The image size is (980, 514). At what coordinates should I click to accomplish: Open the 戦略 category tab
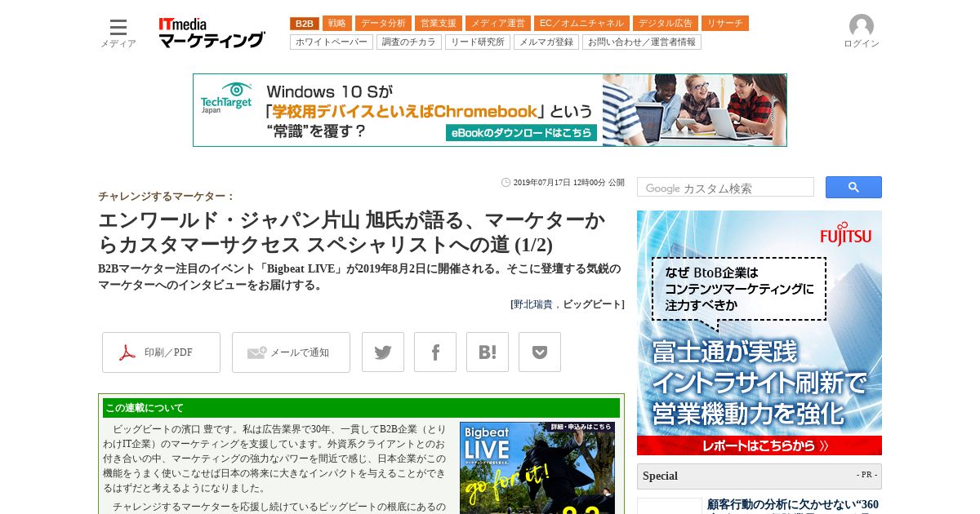(x=337, y=24)
